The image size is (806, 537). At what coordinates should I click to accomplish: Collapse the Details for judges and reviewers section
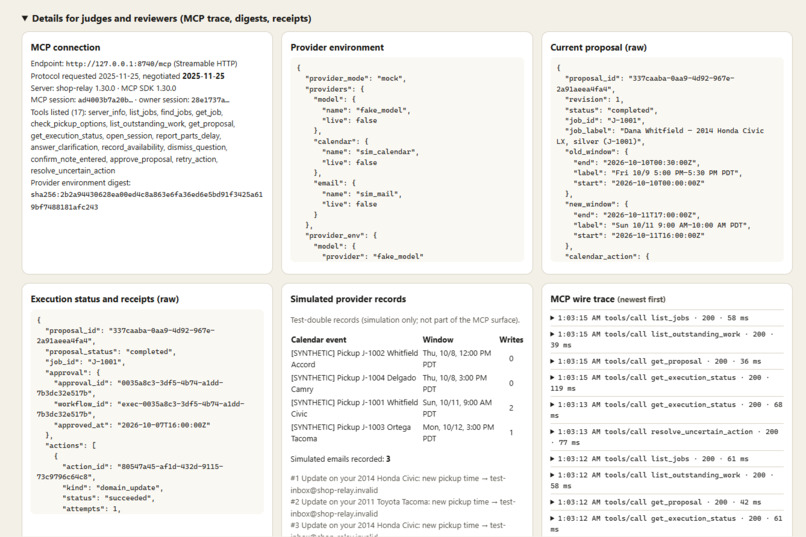pyautogui.click(x=167, y=18)
